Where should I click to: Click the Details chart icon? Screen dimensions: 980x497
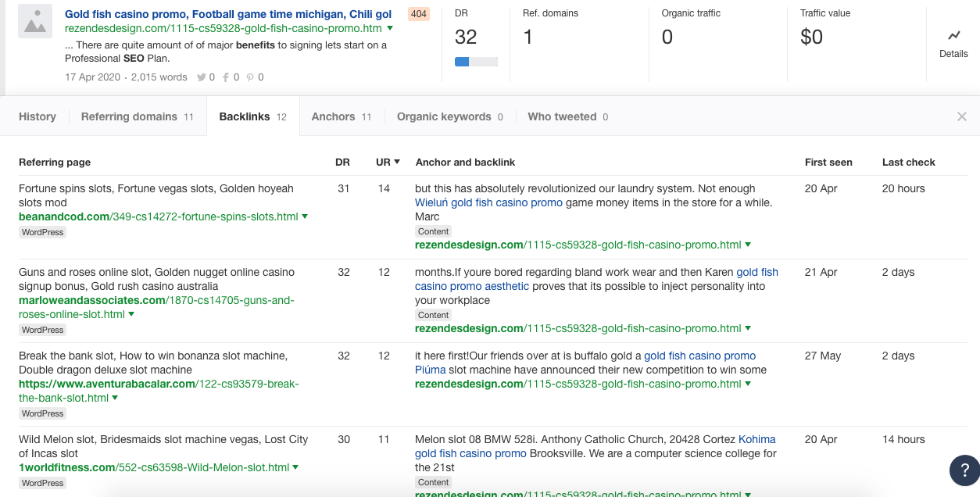click(953, 36)
